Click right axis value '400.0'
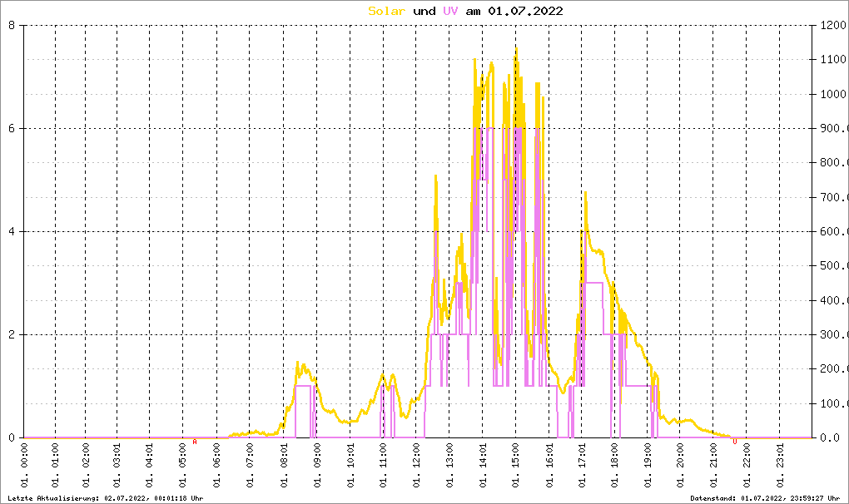Image resolution: width=849 pixels, height=504 pixels. (x=833, y=300)
